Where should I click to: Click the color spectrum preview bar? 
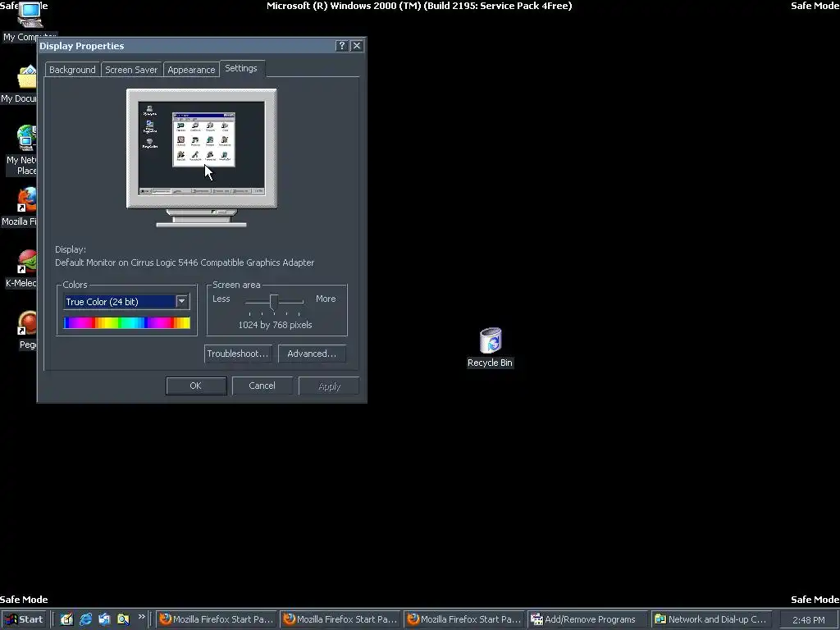[127, 322]
